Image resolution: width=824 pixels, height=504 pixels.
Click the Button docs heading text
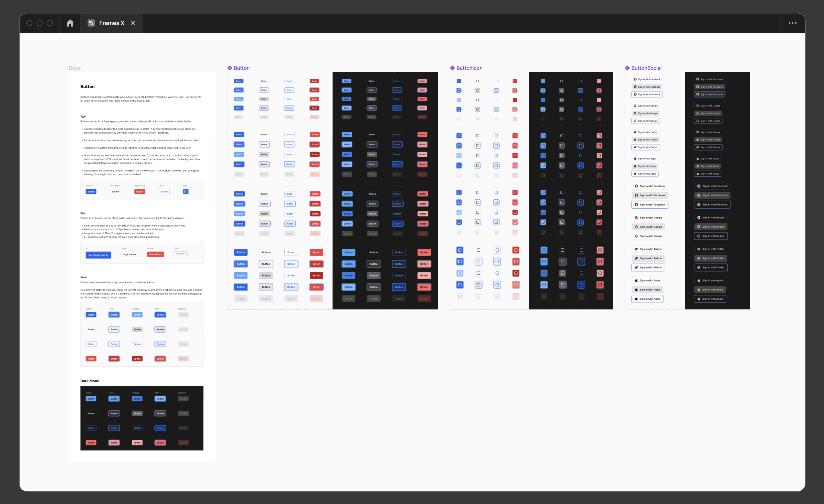[87, 86]
